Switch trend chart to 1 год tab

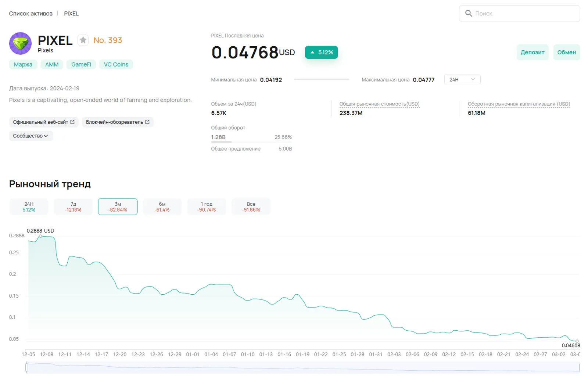pos(207,206)
